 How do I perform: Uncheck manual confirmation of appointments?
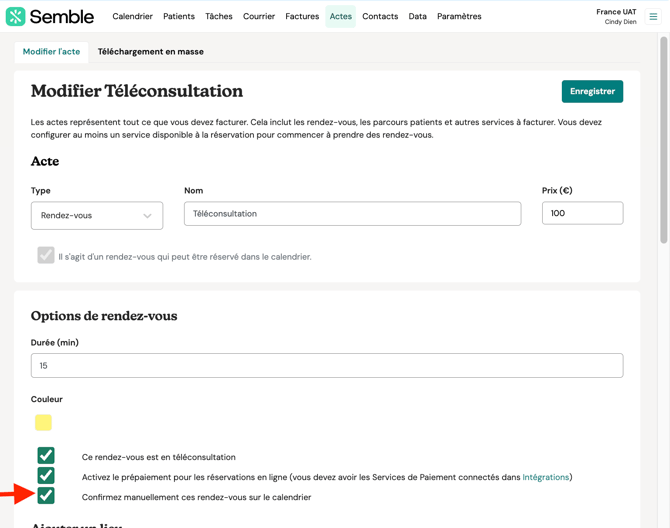click(46, 496)
